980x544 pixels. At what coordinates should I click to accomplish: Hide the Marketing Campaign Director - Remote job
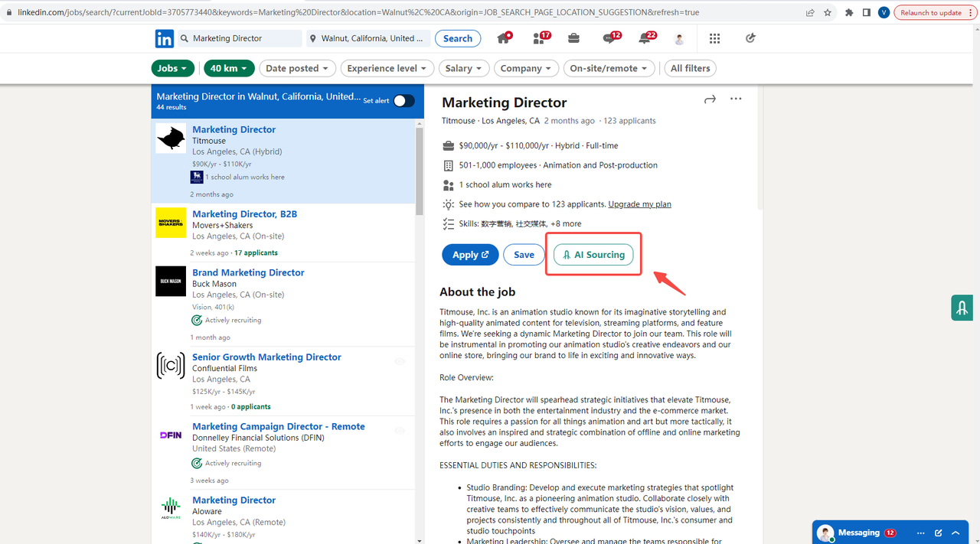pos(400,431)
